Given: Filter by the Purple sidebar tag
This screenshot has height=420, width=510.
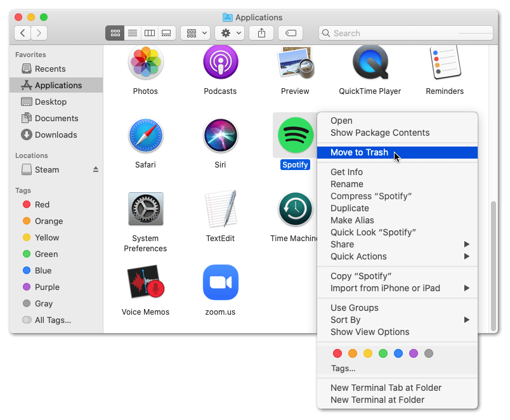Looking at the screenshot, I should click(56, 287).
